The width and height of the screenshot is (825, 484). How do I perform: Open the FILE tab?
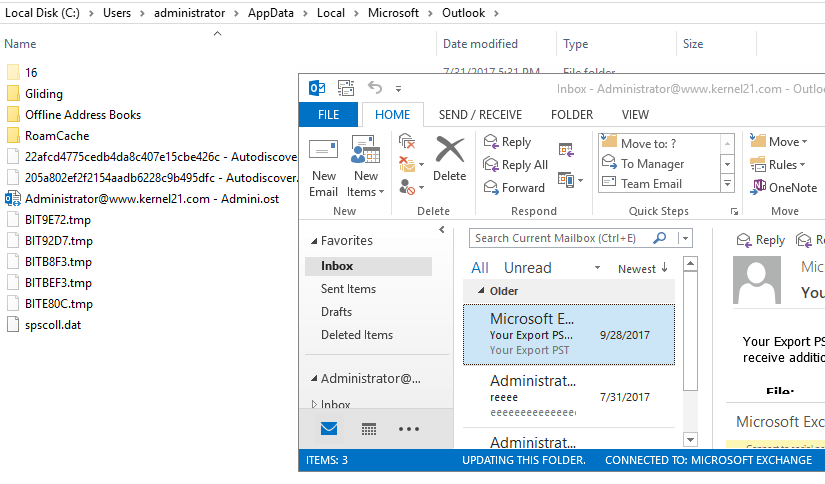pos(328,115)
